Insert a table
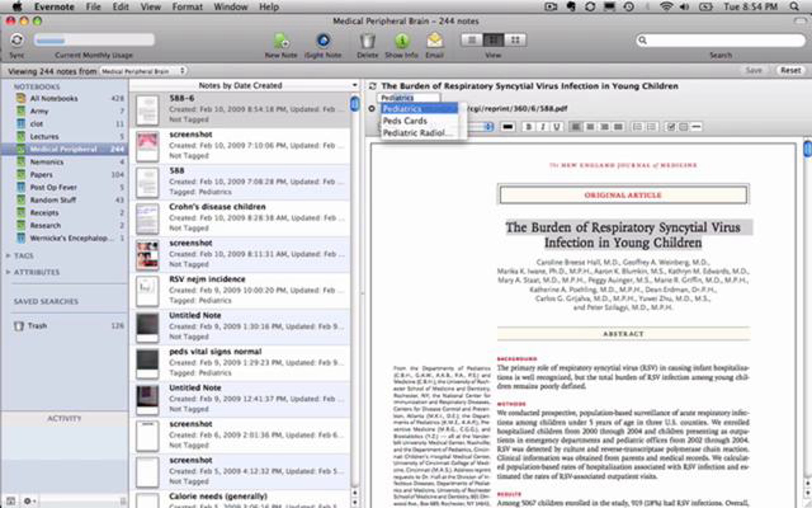The width and height of the screenshot is (812, 508). point(683,127)
